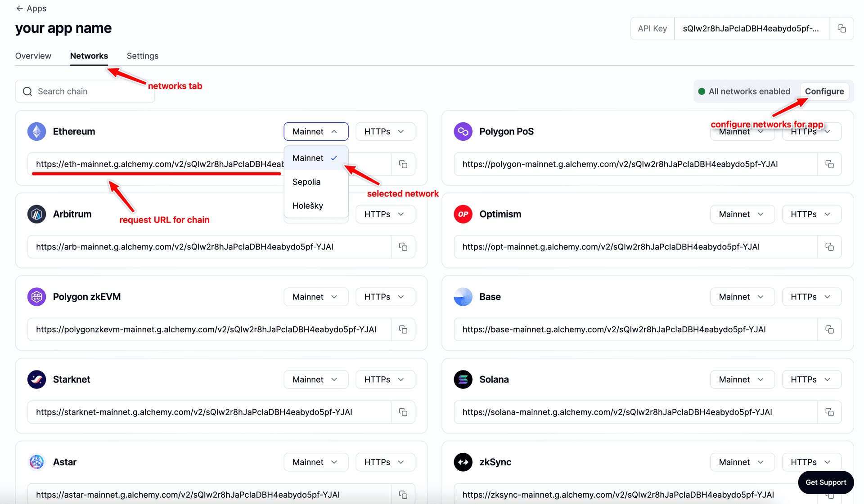Click Get Support button
This screenshot has width=864, height=504.
(826, 480)
